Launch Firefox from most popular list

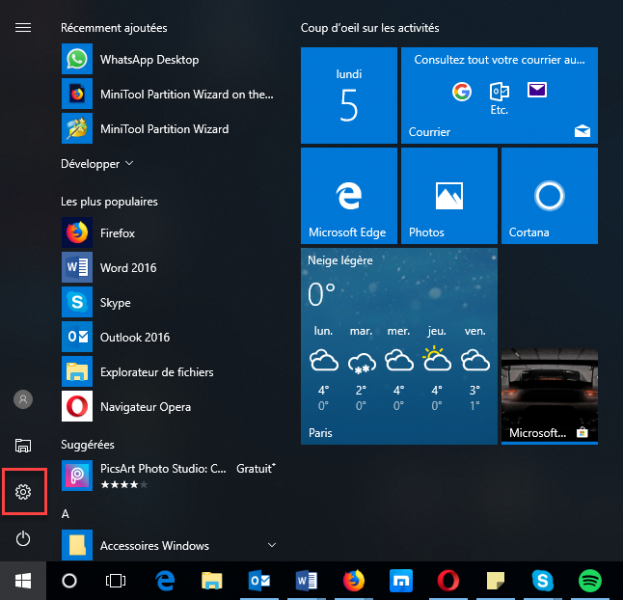pyautogui.click(x=169, y=233)
